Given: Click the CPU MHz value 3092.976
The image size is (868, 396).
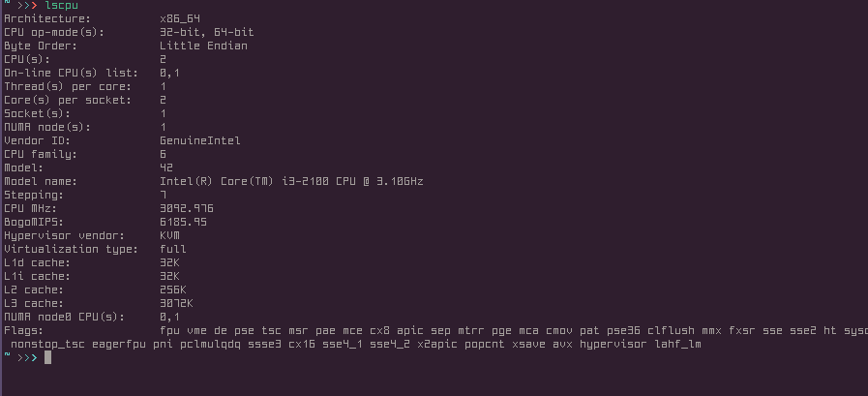Looking at the screenshot, I should [x=187, y=208].
